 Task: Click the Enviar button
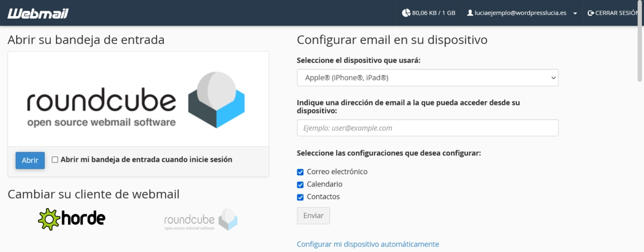[313, 216]
